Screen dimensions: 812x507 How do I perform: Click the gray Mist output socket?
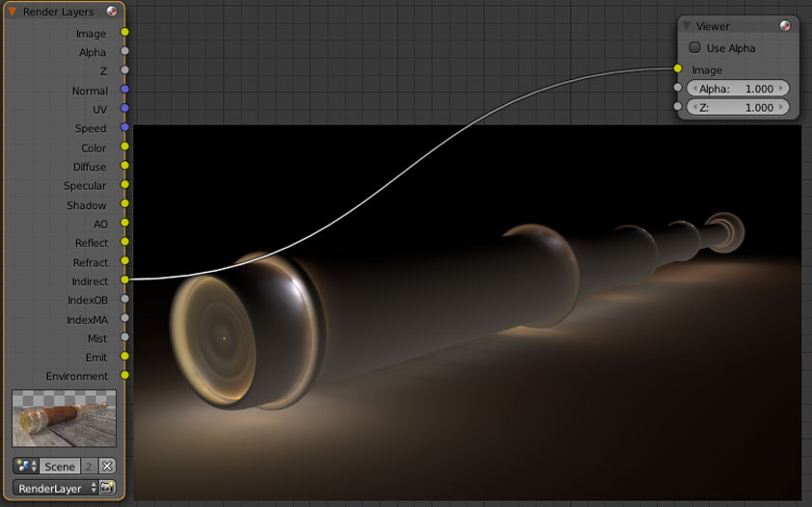click(x=124, y=337)
